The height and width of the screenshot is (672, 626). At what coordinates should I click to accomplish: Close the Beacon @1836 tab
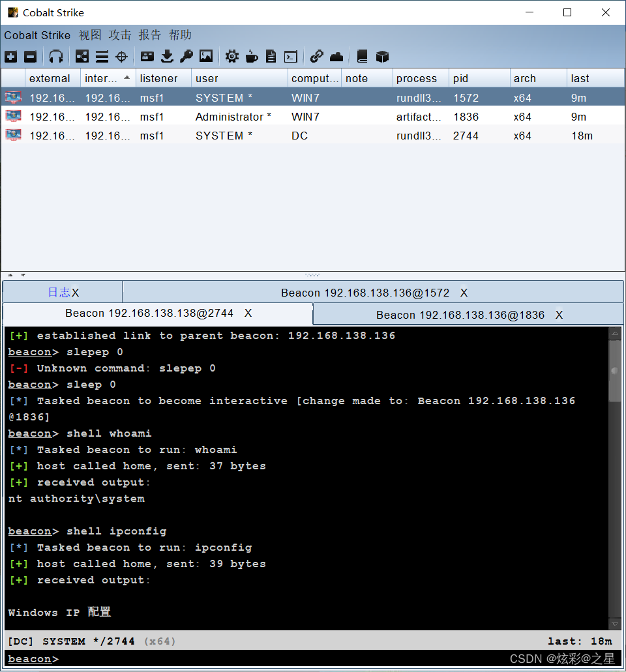pos(559,315)
